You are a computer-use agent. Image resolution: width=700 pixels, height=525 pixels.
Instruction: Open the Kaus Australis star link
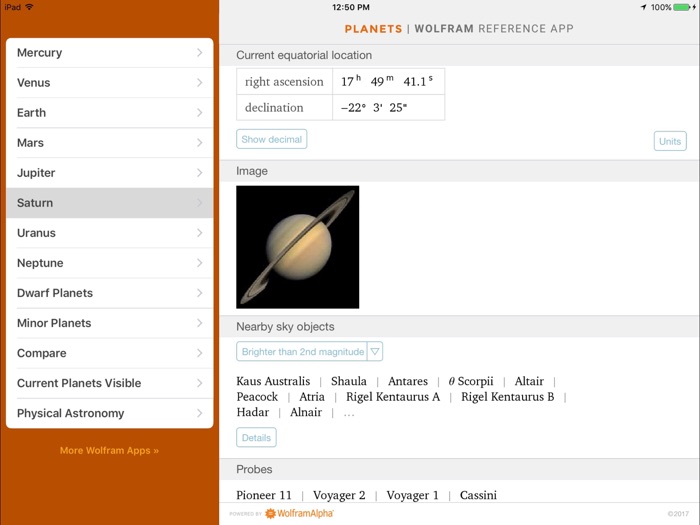point(273,381)
